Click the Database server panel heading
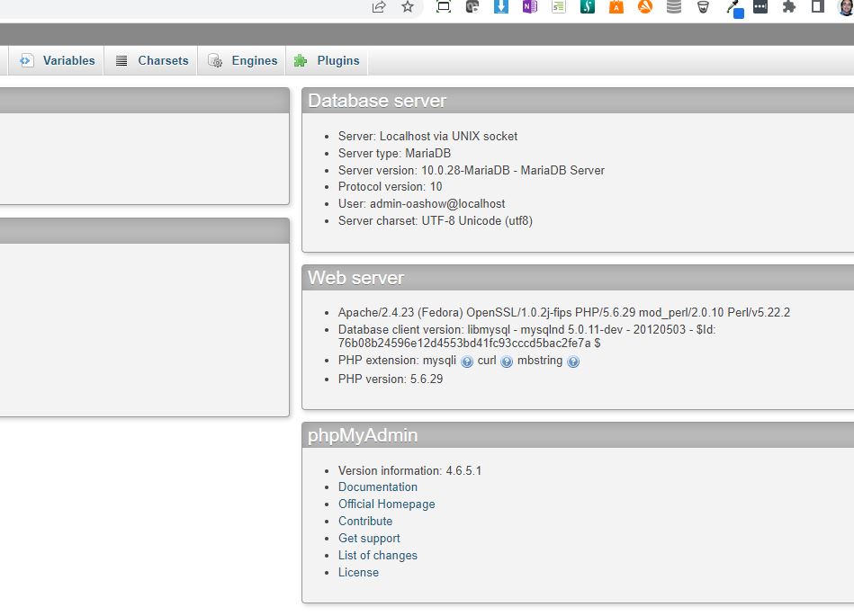The image size is (854, 616). coord(377,101)
